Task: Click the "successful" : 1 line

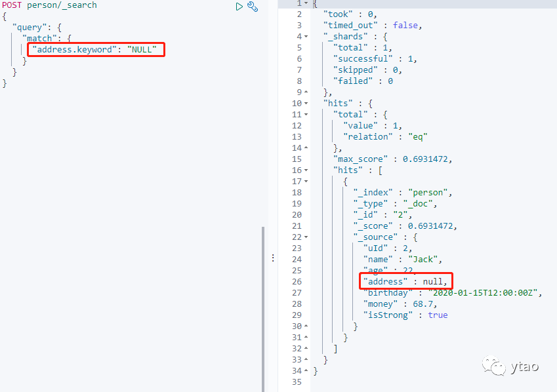Action: pyautogui.click(x=375, y=58)
